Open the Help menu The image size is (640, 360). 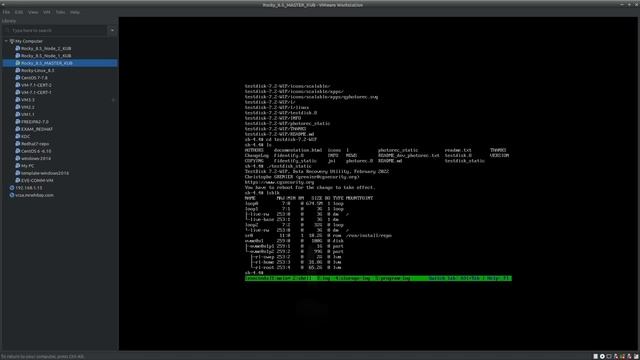(x=75, y=12)
